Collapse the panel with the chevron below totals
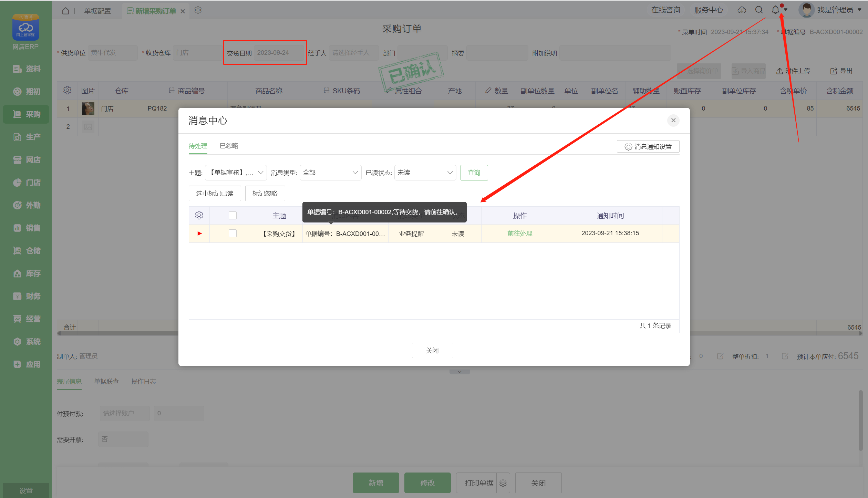 coord(459,372)
